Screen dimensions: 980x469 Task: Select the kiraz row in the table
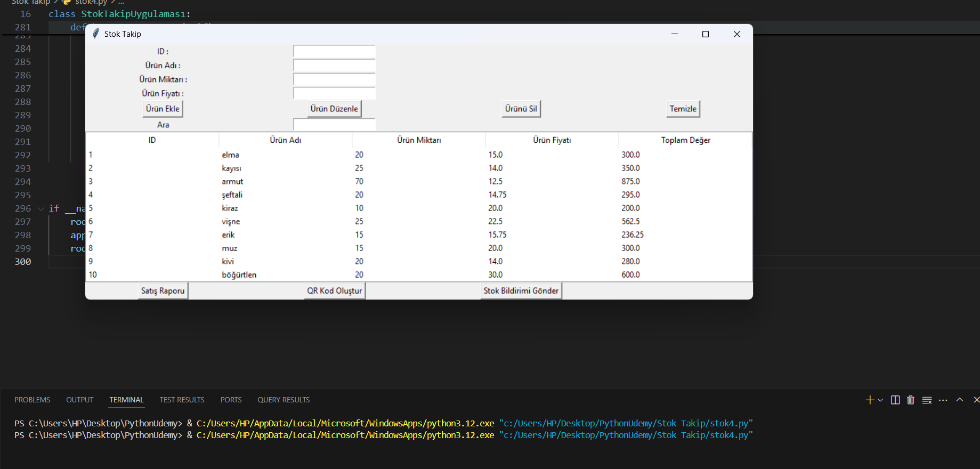(230, 208)
